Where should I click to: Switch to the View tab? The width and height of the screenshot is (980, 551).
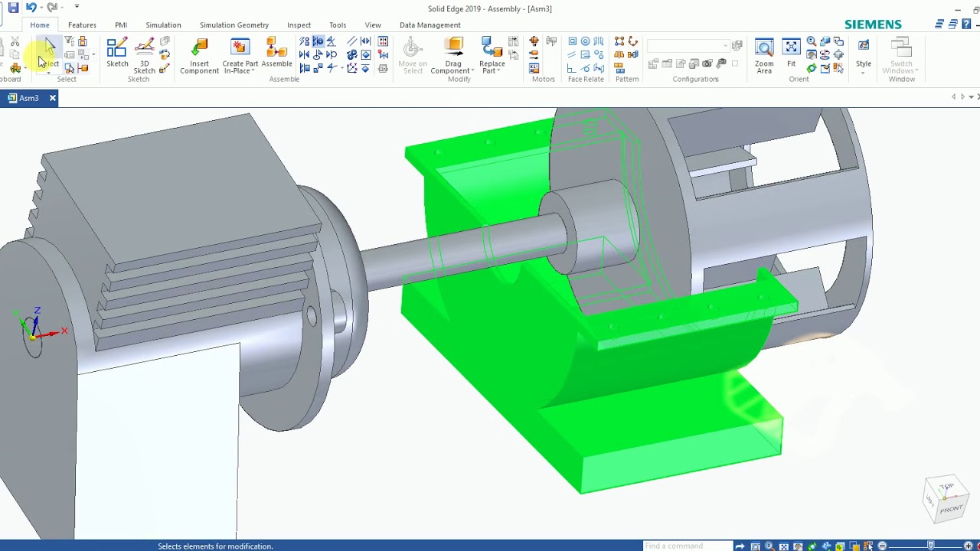pos(373,25)
